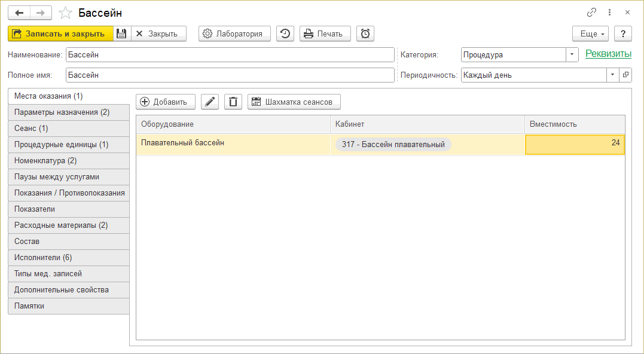The height and width of the screenshot is (354, 644).
Task: Click the alarm clock reminder icon
Action: coord(365,33)
